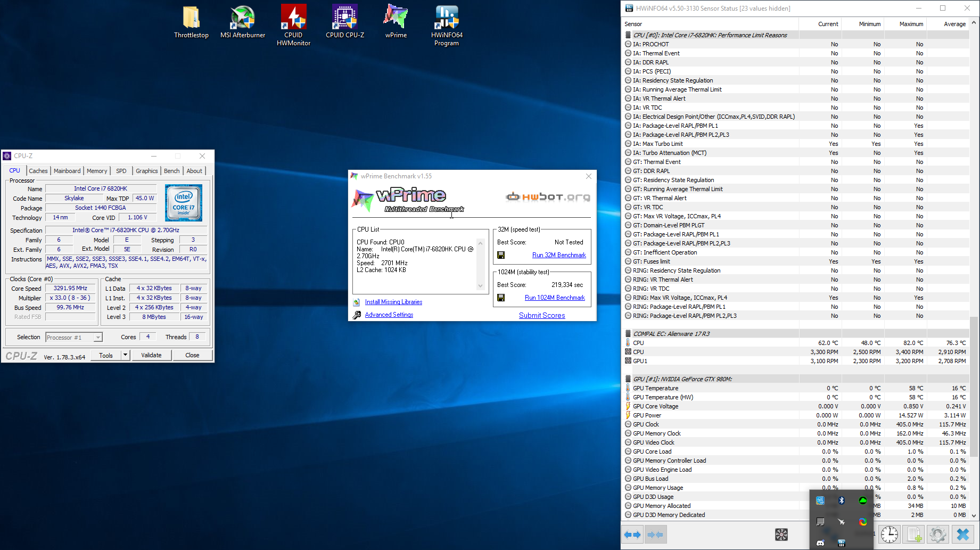The image size is (980, 550).
Task: Open the Memory tab in CPU-Z
Action: click(97, 171)
